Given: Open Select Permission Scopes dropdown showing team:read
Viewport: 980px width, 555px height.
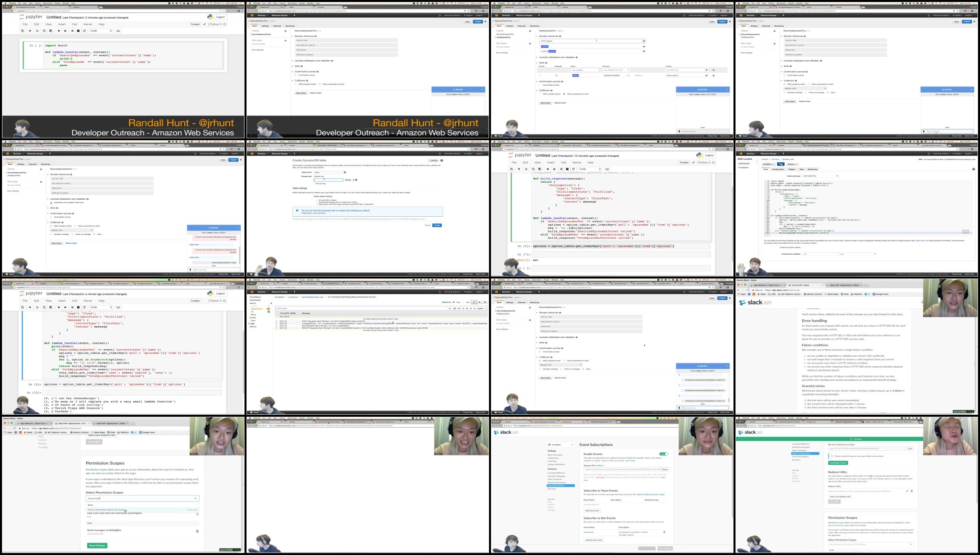Looking at the screenshot, I should [142, 498].
